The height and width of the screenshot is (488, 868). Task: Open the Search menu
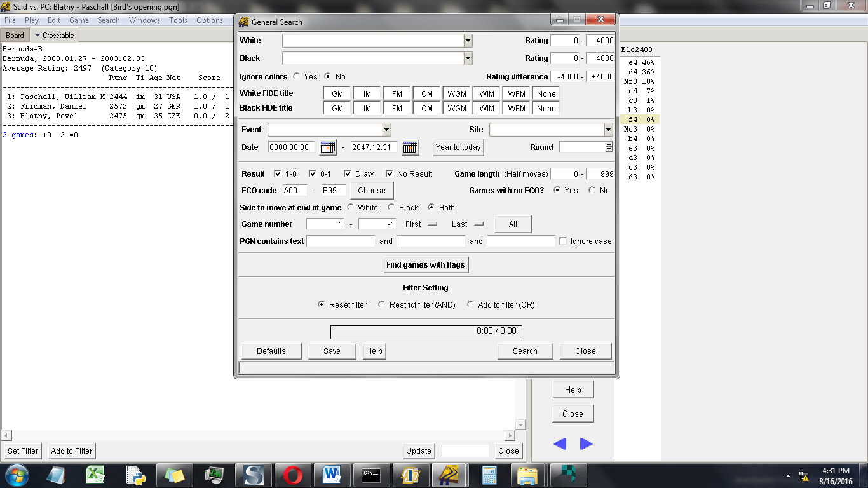(x=109, y=20)
